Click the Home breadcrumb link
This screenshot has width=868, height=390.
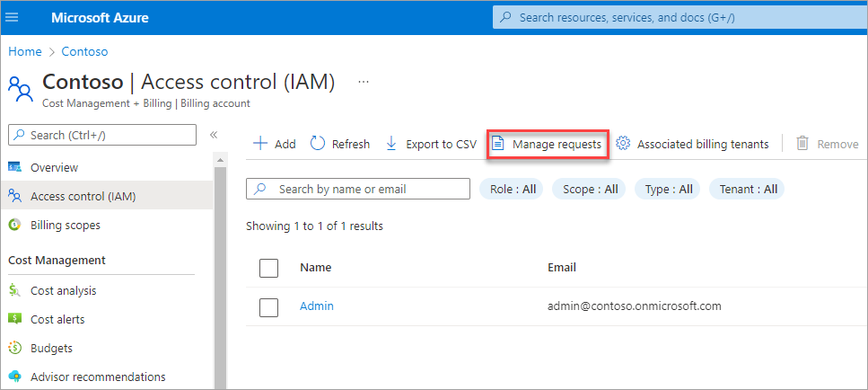tap(25, 51)
